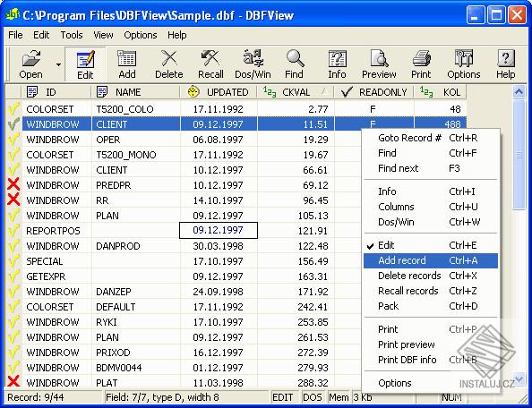Select Print in the context menu
532x408 pixels.
(431, 329)
